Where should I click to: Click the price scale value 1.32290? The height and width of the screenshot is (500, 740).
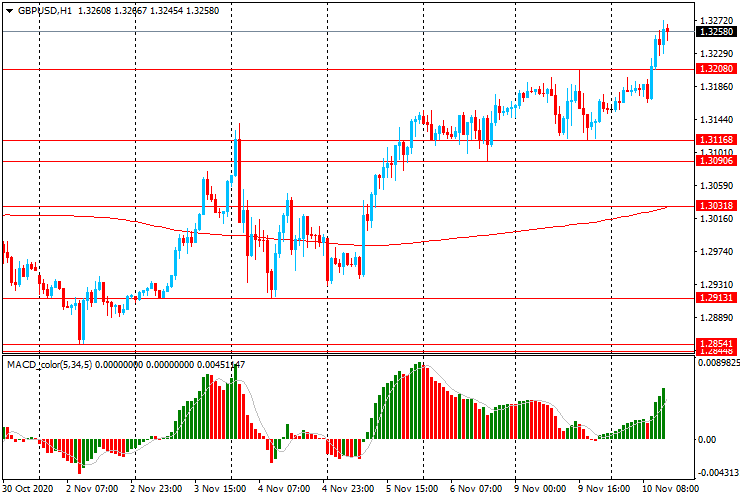[x=717, y=54]
